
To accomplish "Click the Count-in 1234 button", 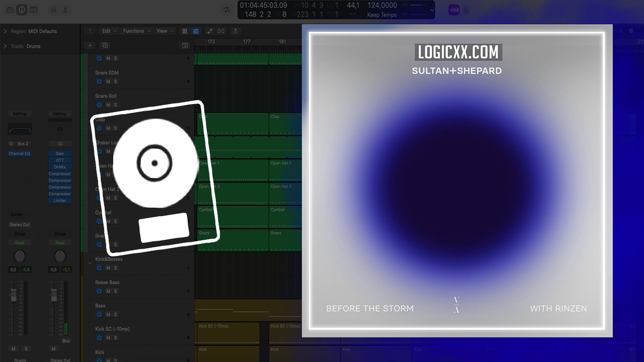I will click(x=454, y=10).
